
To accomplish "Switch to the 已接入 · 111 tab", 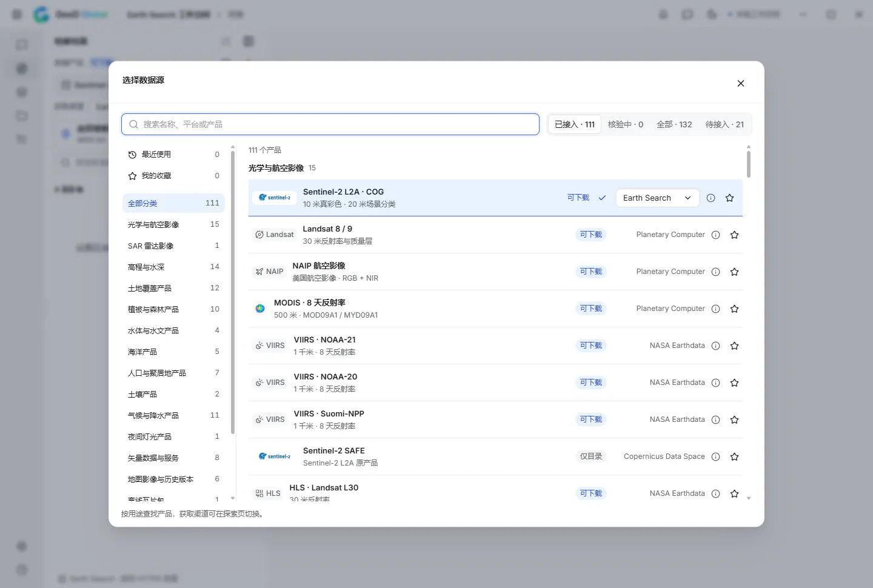I will point(575,124).
